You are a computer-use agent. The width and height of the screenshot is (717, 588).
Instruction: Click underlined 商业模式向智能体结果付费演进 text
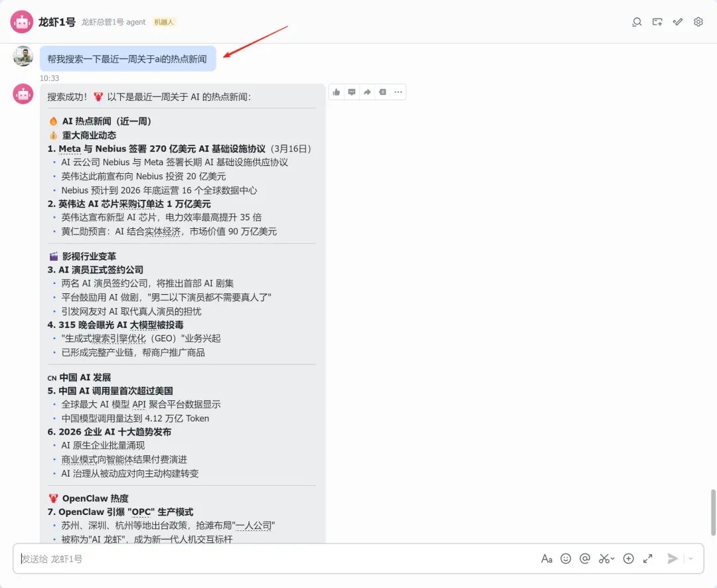pyautogui.click(x=124, y=459)
